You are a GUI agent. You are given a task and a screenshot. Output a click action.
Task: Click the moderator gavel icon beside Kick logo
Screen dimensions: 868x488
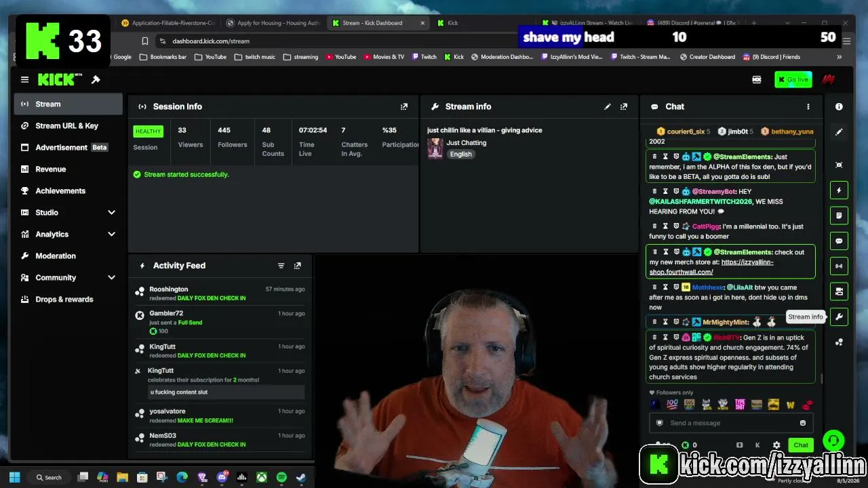(x=96, y=80)
